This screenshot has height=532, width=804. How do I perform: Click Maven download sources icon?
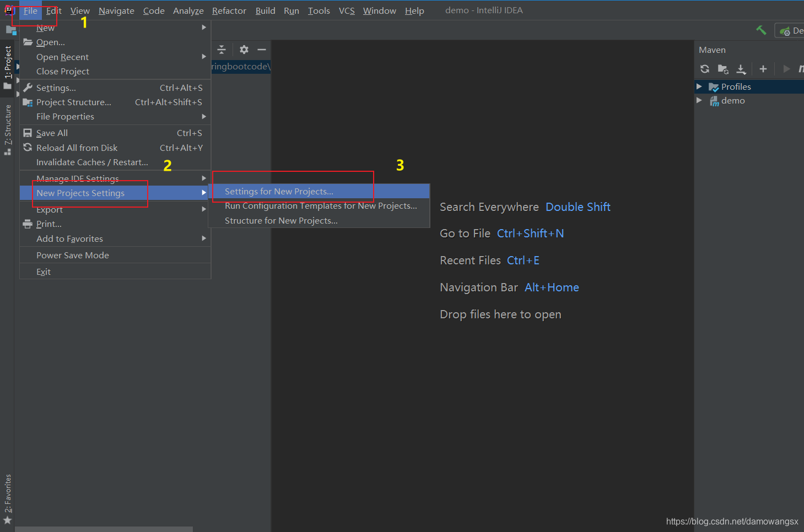click(x=741, y=69)
